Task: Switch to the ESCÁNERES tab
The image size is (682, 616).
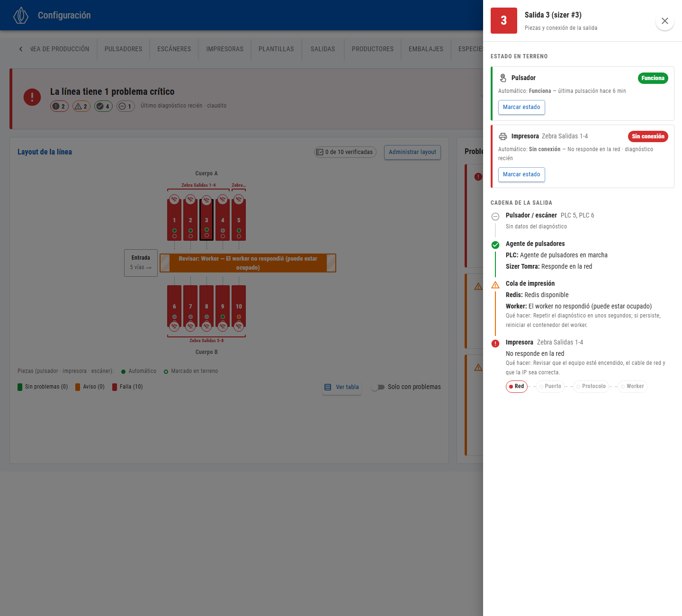Action: click(x=174, y=49)
